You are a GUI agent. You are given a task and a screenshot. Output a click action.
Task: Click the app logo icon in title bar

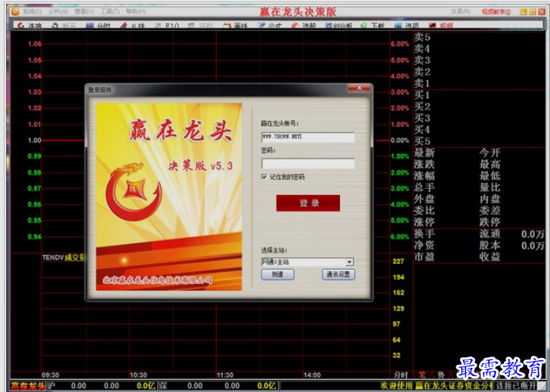[15, 11]
